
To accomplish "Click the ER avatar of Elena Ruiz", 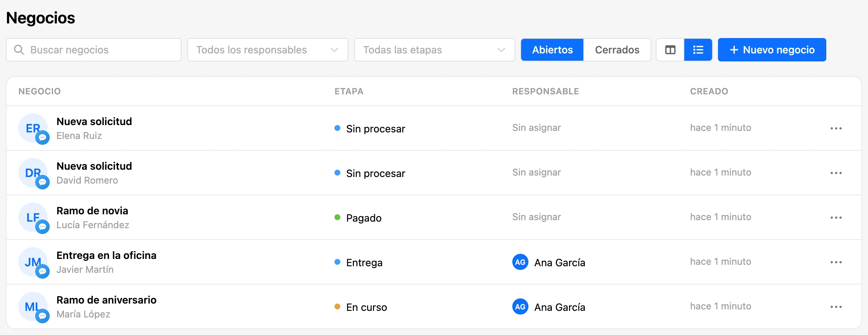I will [x=33, y=128].
